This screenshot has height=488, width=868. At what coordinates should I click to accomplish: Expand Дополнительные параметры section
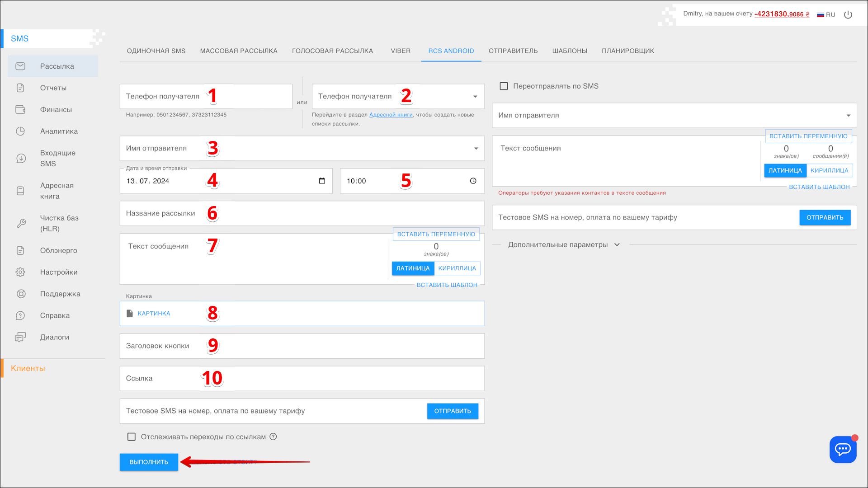coord(563,244)
